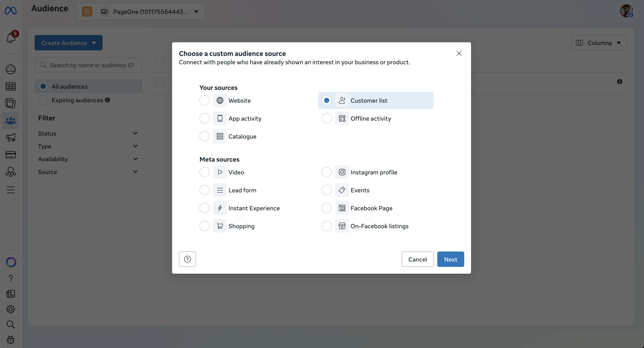Select the billing card icon in the sidebar

coord(10,155)
